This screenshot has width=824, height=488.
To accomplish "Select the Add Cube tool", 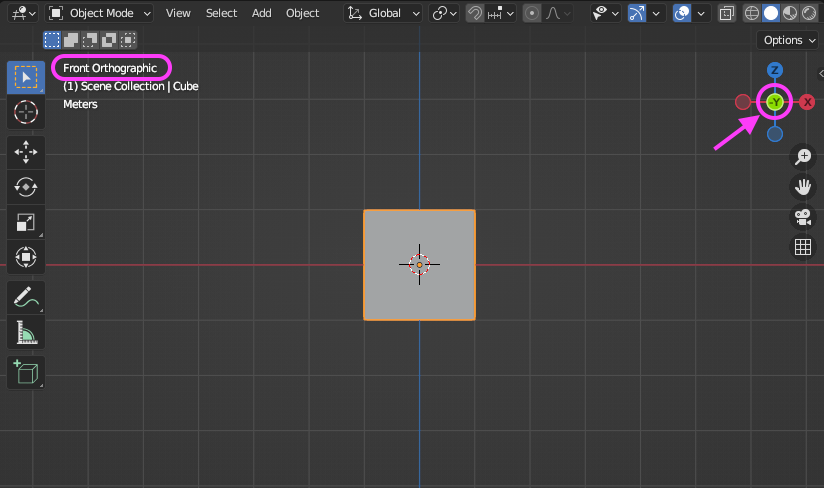I will pyautogui.click(x=25, y=372).
